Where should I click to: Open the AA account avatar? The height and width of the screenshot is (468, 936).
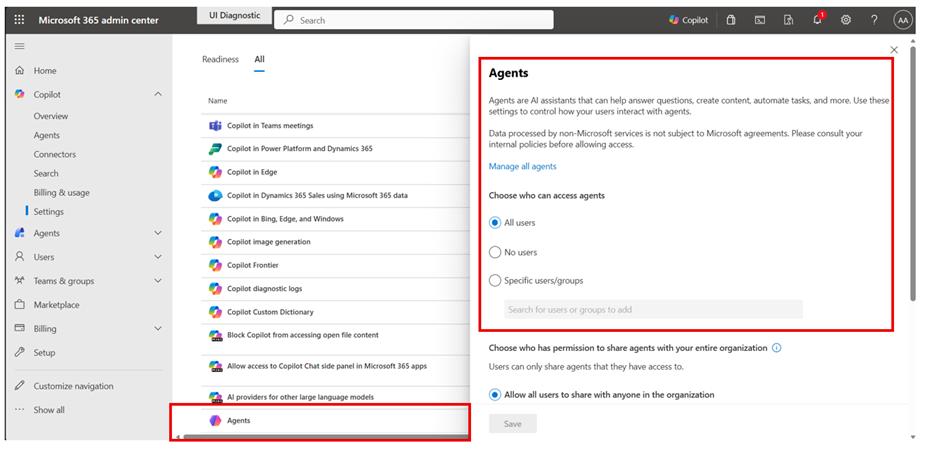(x=903, y=20)
